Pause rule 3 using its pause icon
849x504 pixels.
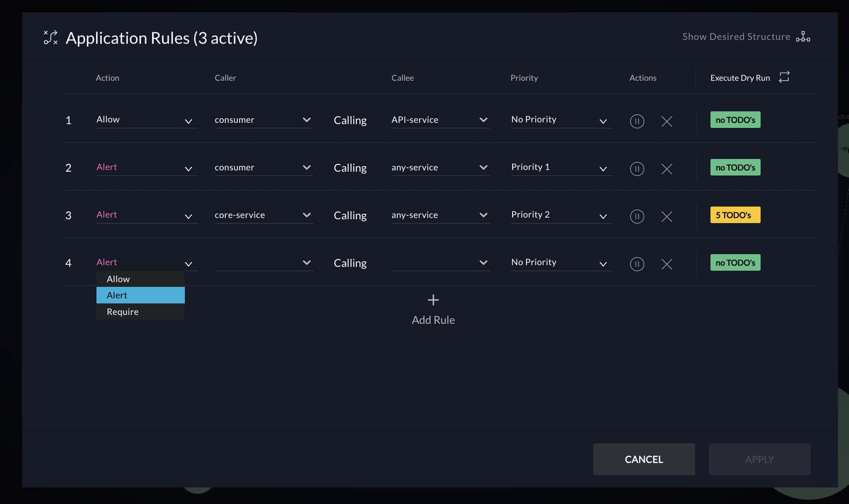point(637,216)
